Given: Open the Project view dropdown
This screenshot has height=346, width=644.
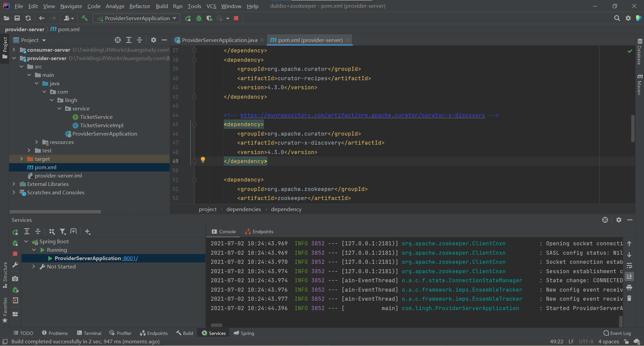Looking at the screenshot, I should [x=30, y=40].
